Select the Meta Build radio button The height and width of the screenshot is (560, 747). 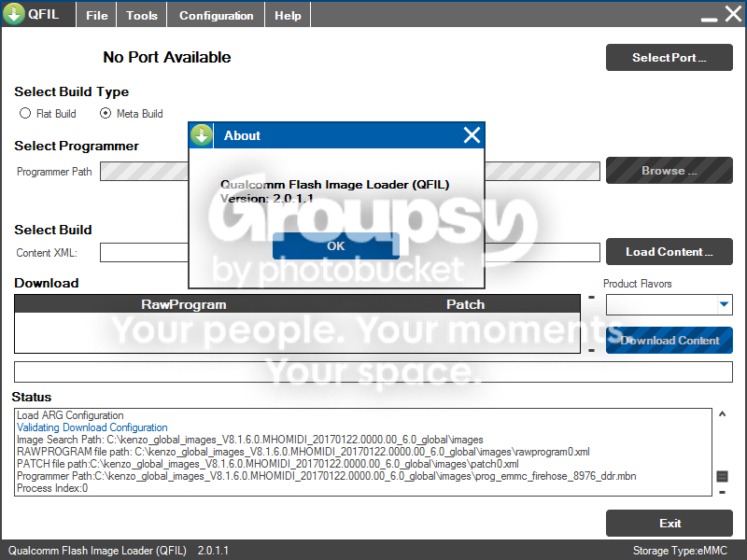pyautogui.click(x=132, y=113)
